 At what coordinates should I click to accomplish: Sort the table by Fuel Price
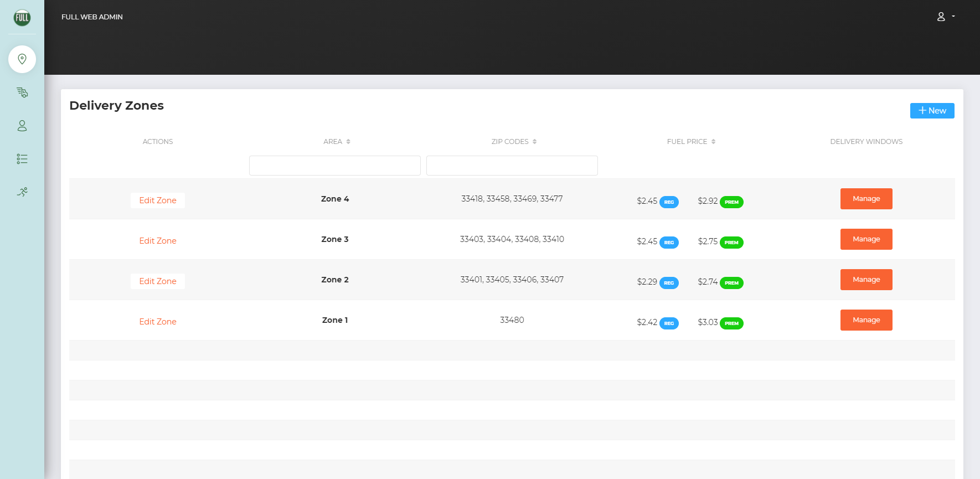pos(691,142)
